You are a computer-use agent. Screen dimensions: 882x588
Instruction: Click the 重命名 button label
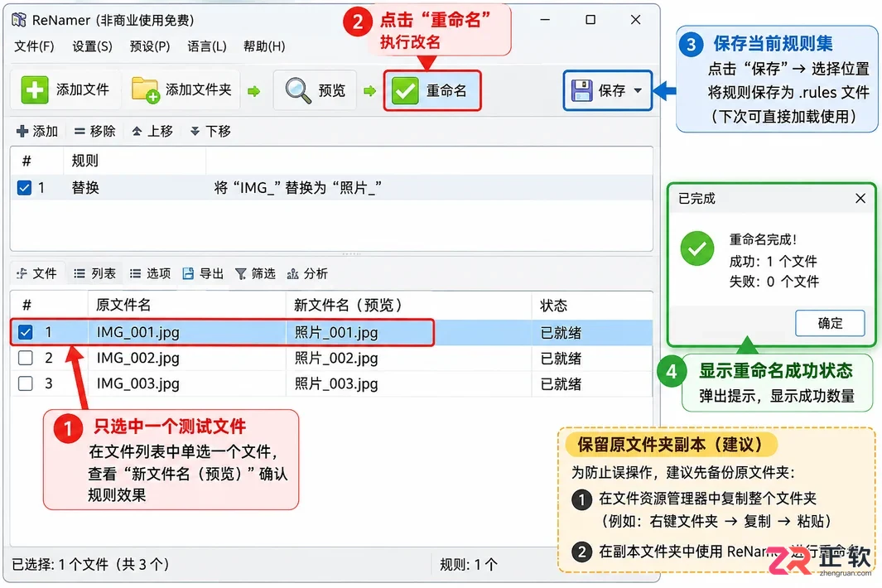click(x=446, y=90)
